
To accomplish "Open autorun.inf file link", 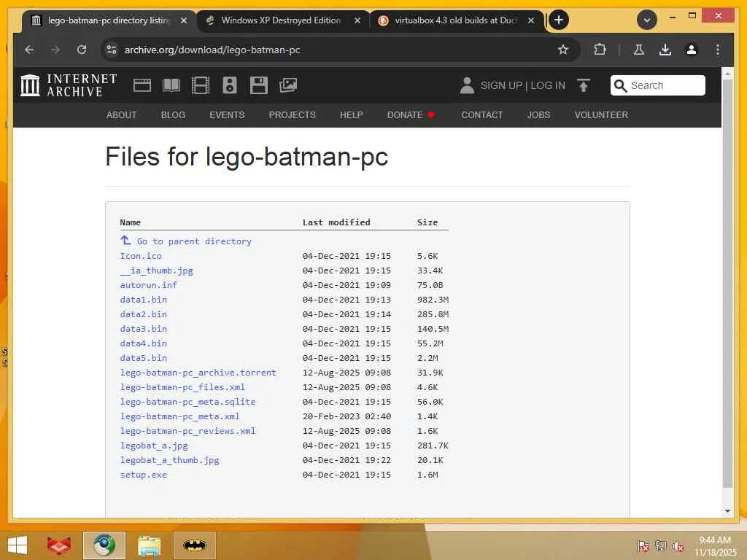I will click(x=149, y=285).
